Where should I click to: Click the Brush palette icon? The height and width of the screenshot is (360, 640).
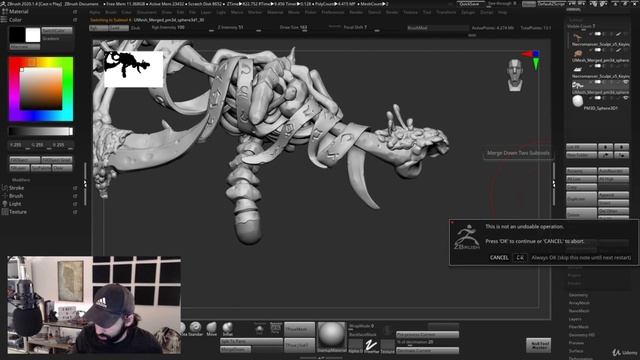pyautogui.click(x=5, y=196)
